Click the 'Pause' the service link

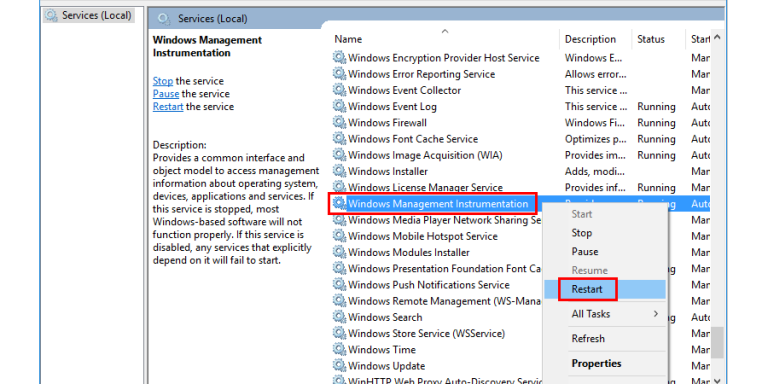(166, 94)
